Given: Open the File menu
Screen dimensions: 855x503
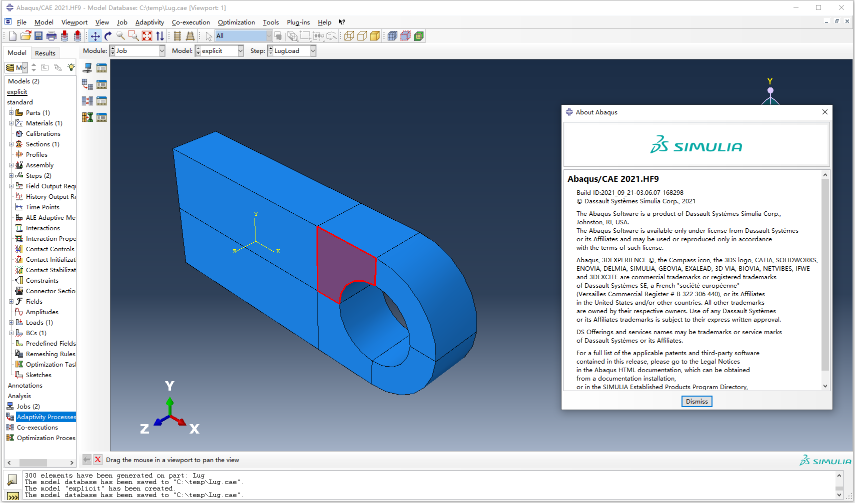Looking at the screenshot, I should point(21,22).
